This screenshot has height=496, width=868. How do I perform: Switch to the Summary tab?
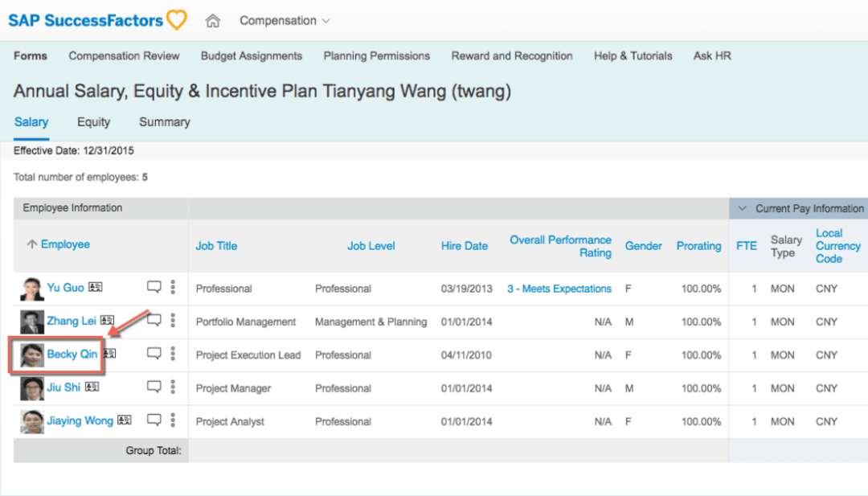click(x=164, y=121)
